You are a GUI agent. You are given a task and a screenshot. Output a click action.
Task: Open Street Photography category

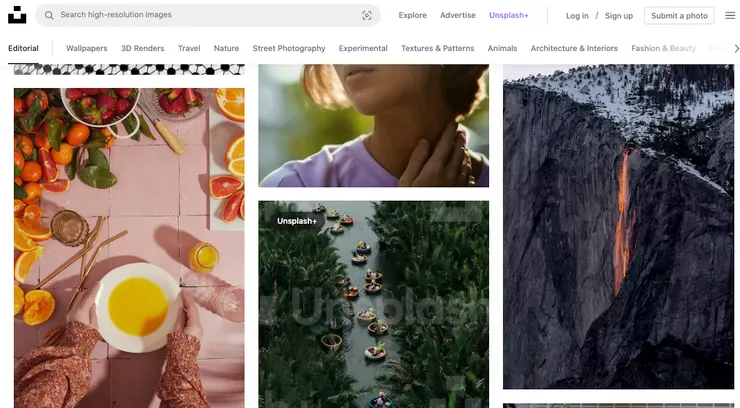[289, 48]
